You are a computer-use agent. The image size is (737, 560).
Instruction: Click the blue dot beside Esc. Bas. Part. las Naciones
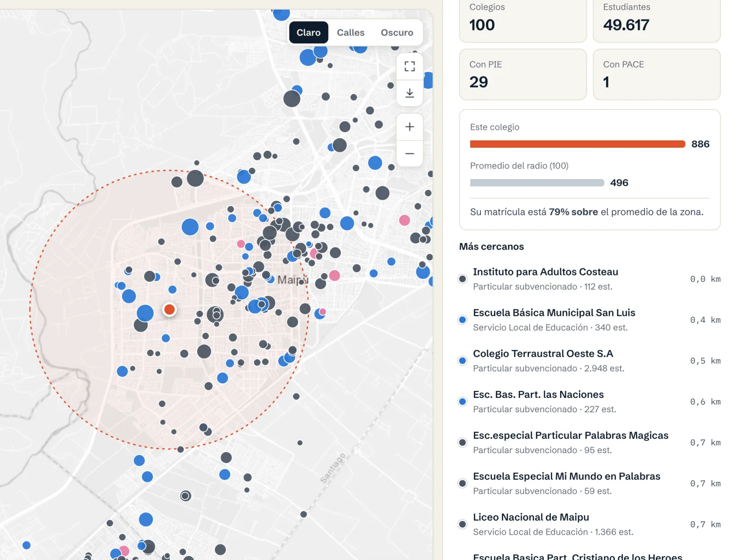coord(462,402)
